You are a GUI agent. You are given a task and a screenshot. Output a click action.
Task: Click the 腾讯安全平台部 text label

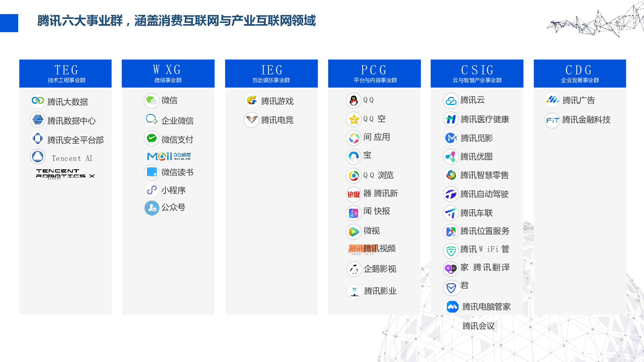pyautogui.click(x=76, y=140)
